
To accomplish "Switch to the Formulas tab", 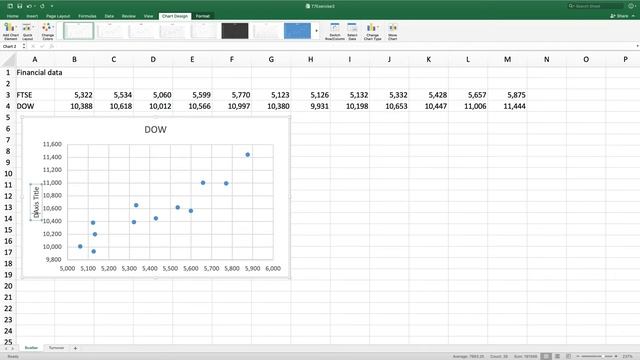I will pos(87,16).
